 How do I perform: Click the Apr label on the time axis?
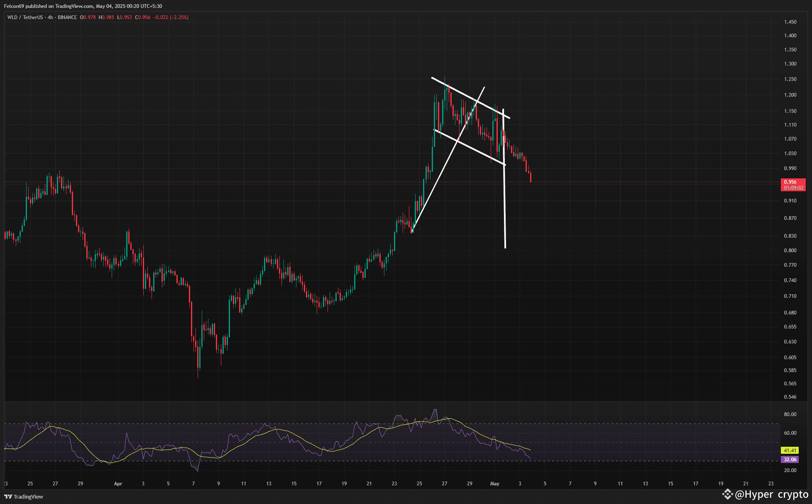pos(118,483)
